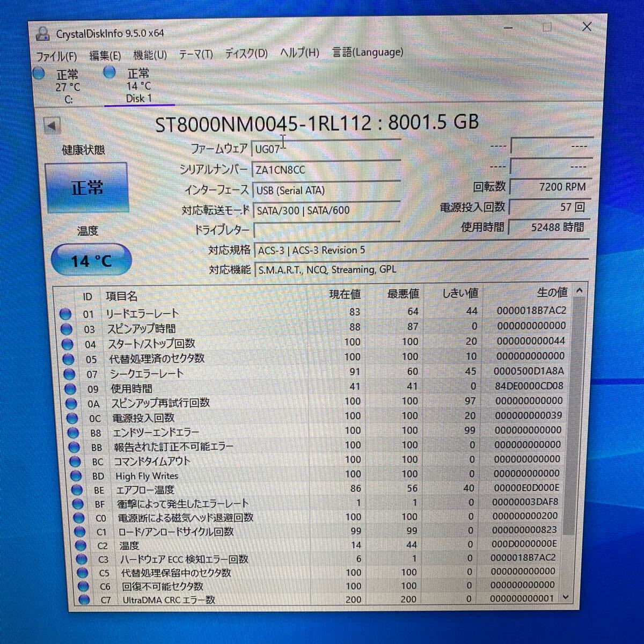Click the status icon for 電源断による磁気ヘッド退避回数

point(79,518)
